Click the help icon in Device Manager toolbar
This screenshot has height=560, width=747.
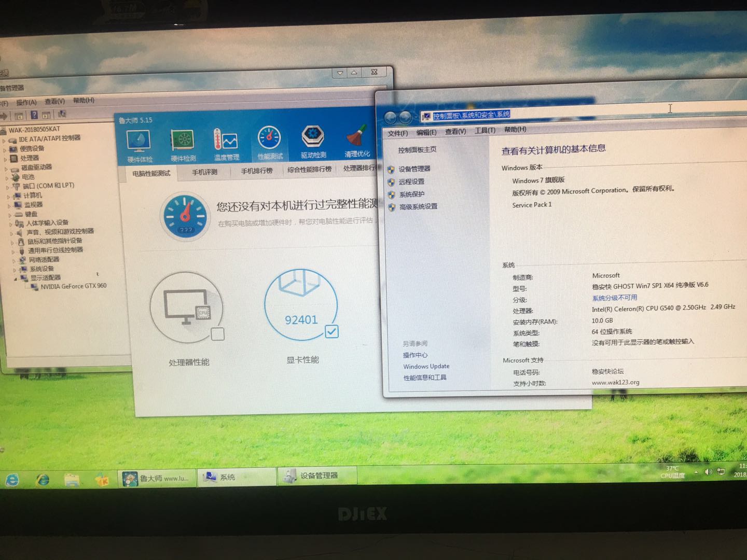(34, 115)
